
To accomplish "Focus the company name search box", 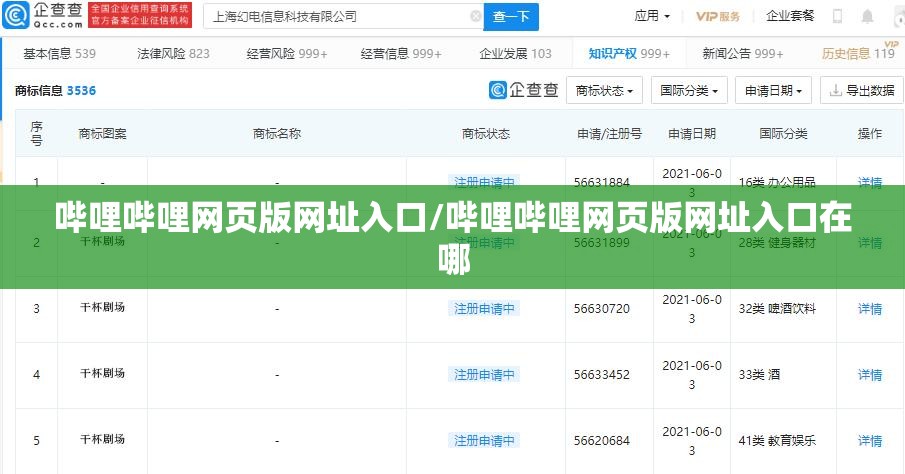I will [343, 17].
